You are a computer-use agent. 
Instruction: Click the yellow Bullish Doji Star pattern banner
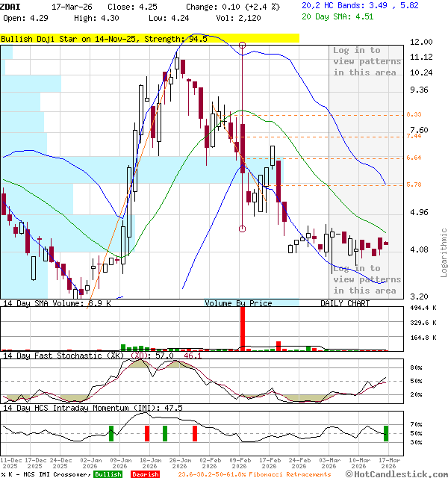(x=149, y=38)
